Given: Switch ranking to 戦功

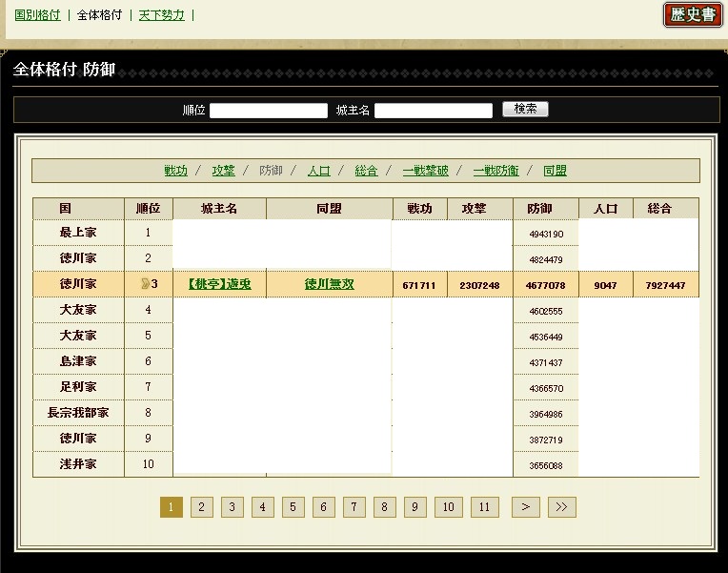Looking at the screenshot, I should click(x=176, y=171).
